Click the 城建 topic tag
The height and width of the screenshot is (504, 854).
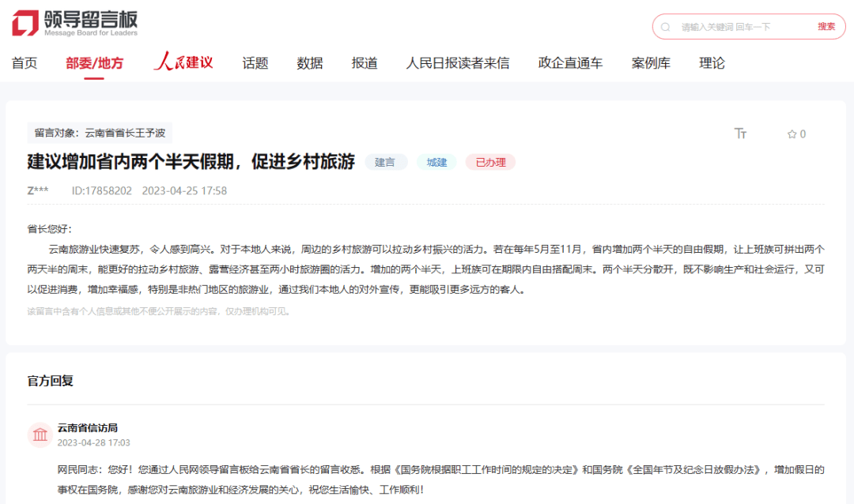436,162
